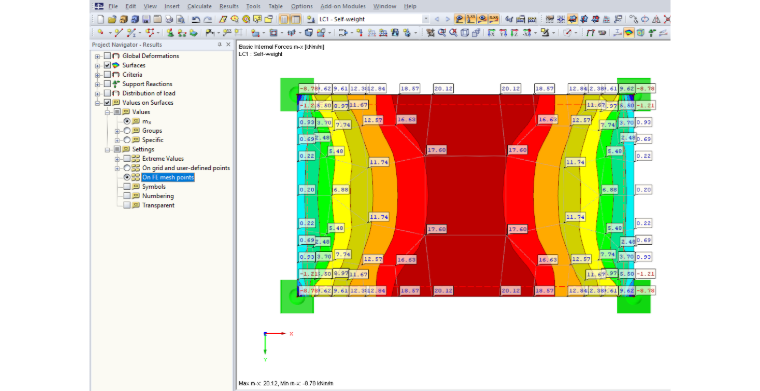Pin the Project Navigator panel
The image size is (760, 391).
click(219, 45)
